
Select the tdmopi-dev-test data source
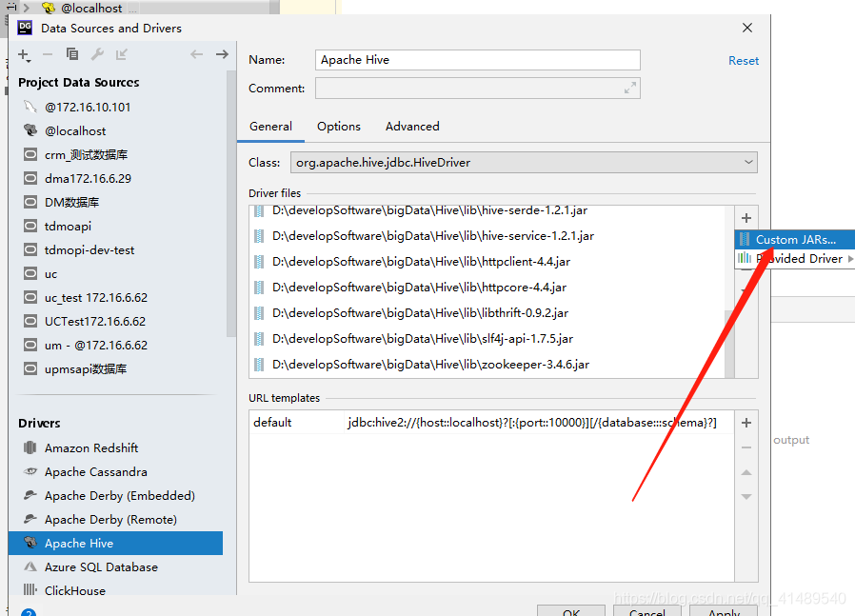(x=89, y=250)
